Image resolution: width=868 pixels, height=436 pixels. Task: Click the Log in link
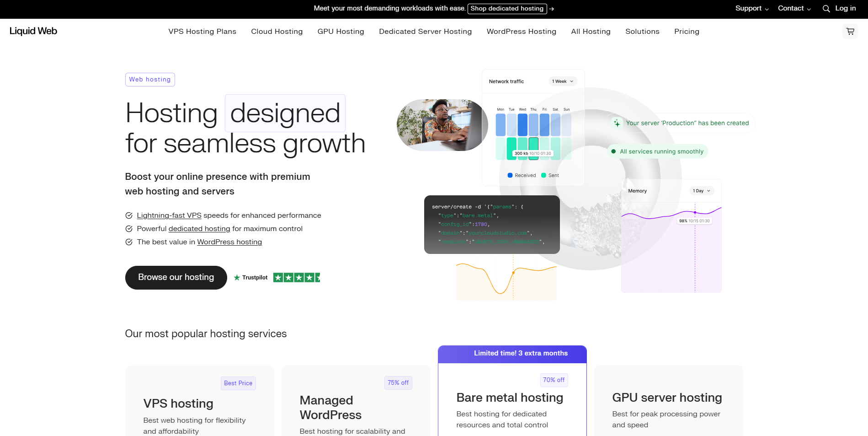[845, 8]
